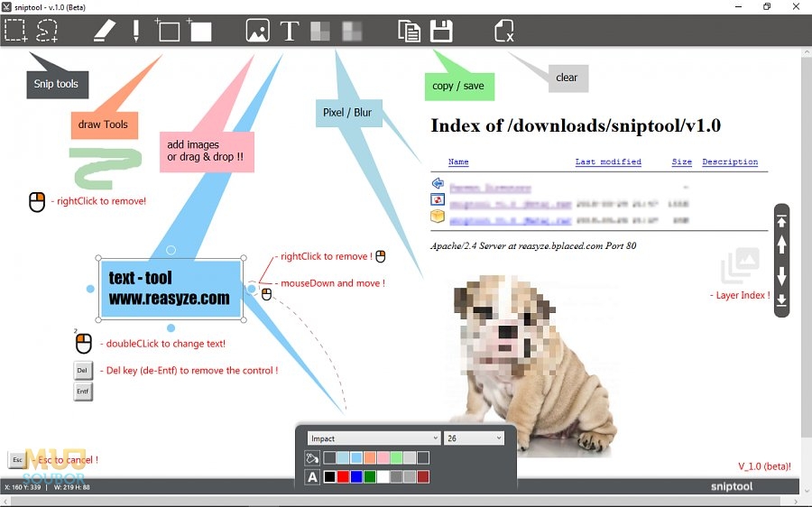Screen dimensions: 812x507
Task: Pick the light green fill swatch
Action: click(397, 457)
